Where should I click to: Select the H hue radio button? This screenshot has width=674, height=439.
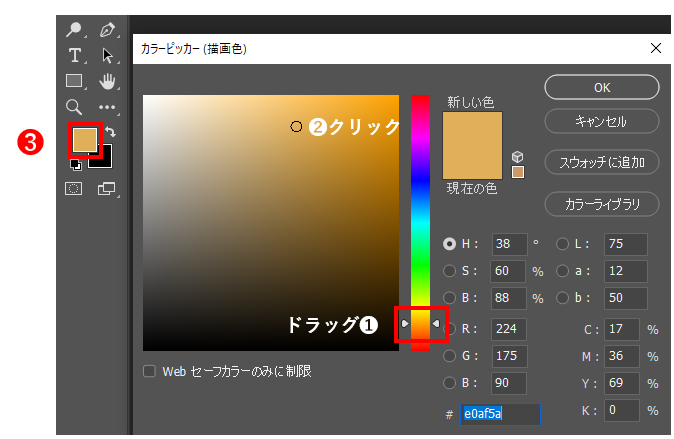coord(450,243)
